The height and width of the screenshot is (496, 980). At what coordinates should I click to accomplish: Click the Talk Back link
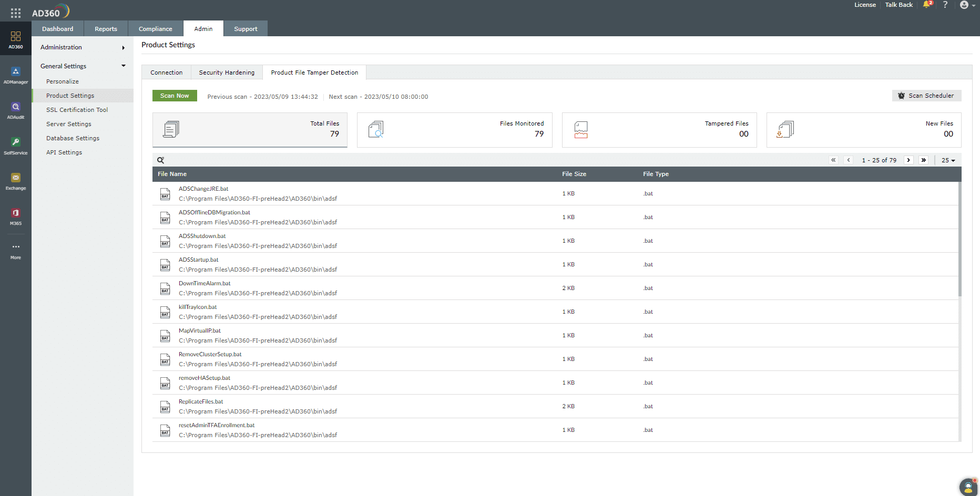(x=899, y=5)
